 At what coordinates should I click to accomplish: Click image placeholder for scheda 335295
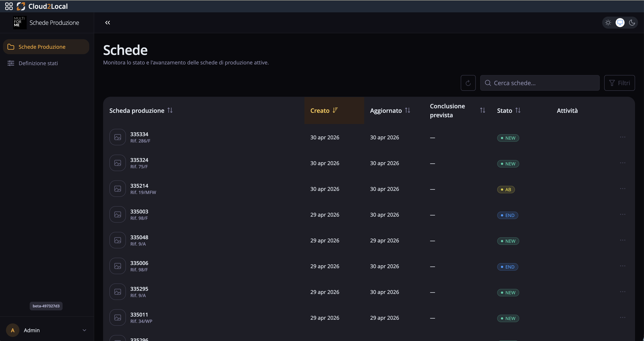pos(117,292)
